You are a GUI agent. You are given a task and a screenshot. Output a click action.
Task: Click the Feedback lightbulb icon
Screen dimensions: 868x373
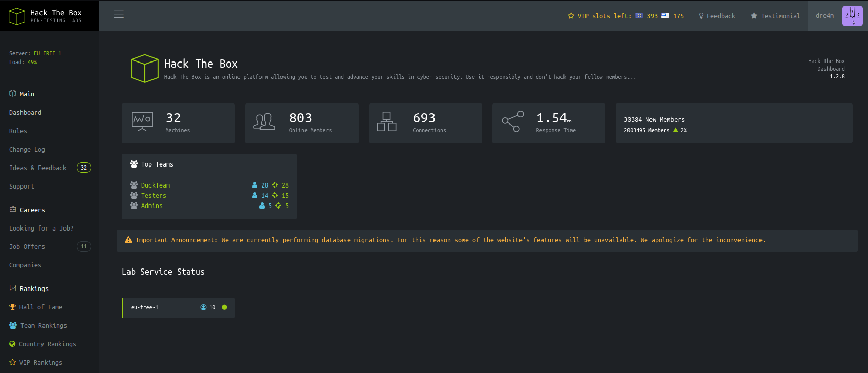coord(701,16)
